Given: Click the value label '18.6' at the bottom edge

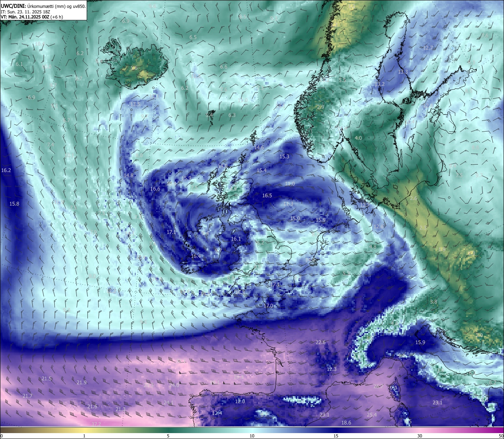Looking at the screenshot, I should (346, 423).
